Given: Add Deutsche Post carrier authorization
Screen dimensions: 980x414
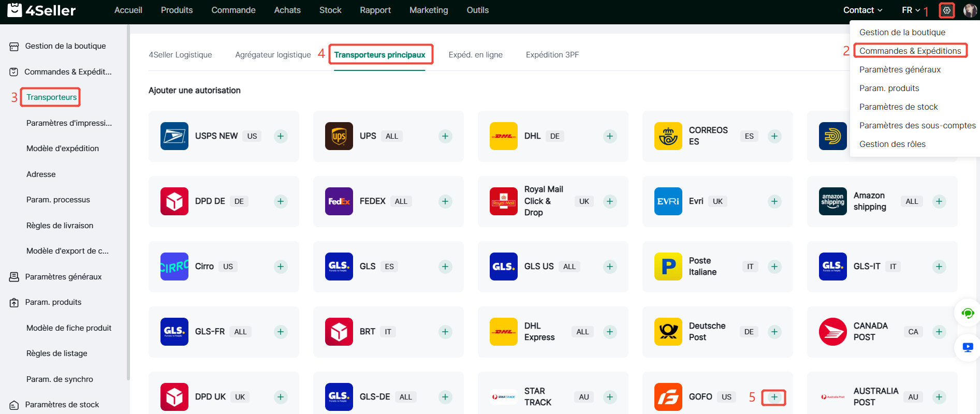Looking at the screenshot, I should pyautogui.click(x=774, y=332).
